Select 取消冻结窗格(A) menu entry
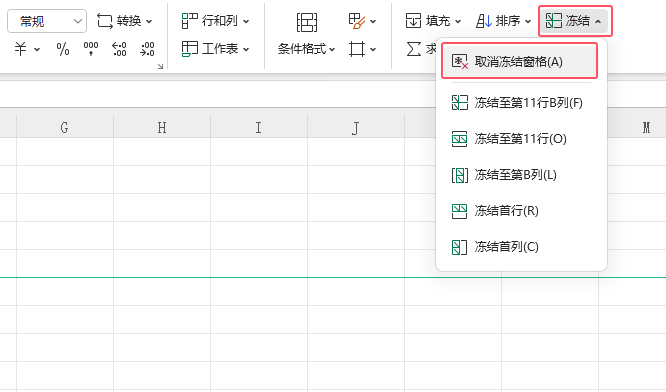The height and width of the screenshot is (392, 666). point(519,62)
